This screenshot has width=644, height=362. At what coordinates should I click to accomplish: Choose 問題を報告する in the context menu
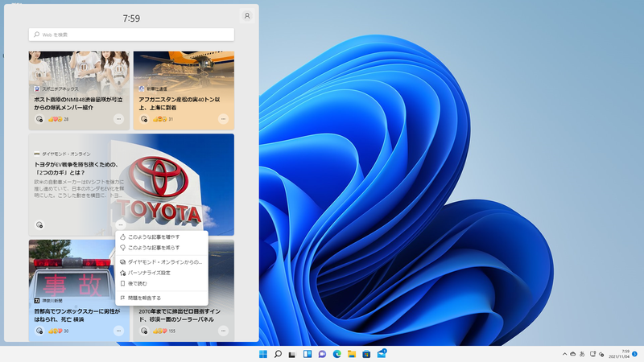pyautogui.click(x=162, y=298)
